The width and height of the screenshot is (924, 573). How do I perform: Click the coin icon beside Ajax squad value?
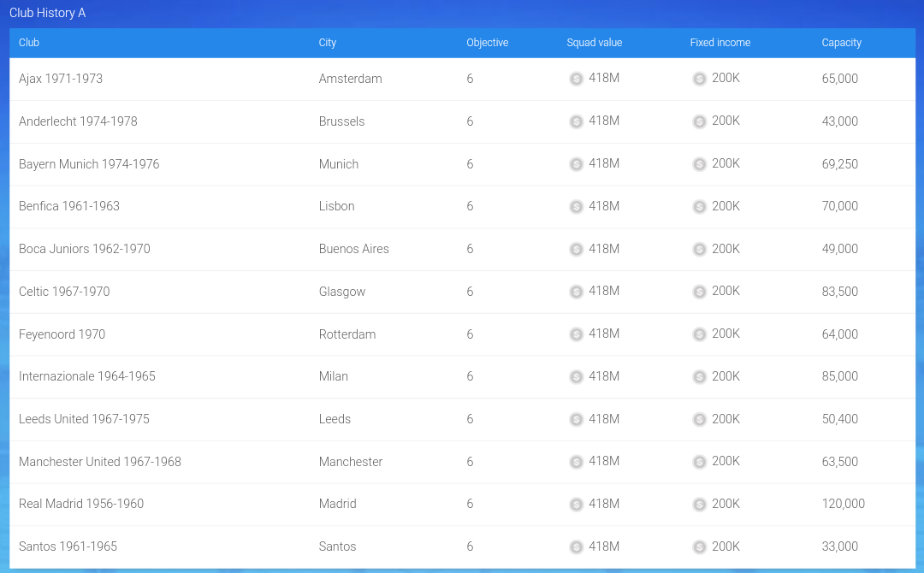[577, 79]
